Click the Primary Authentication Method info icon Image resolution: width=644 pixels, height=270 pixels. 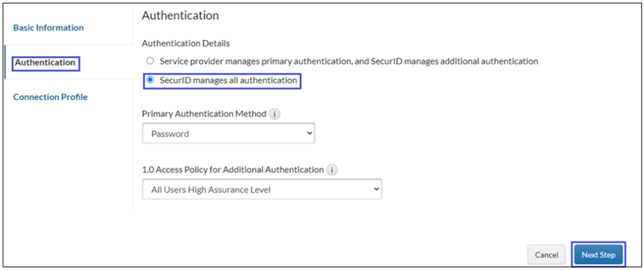coord(275,114)
